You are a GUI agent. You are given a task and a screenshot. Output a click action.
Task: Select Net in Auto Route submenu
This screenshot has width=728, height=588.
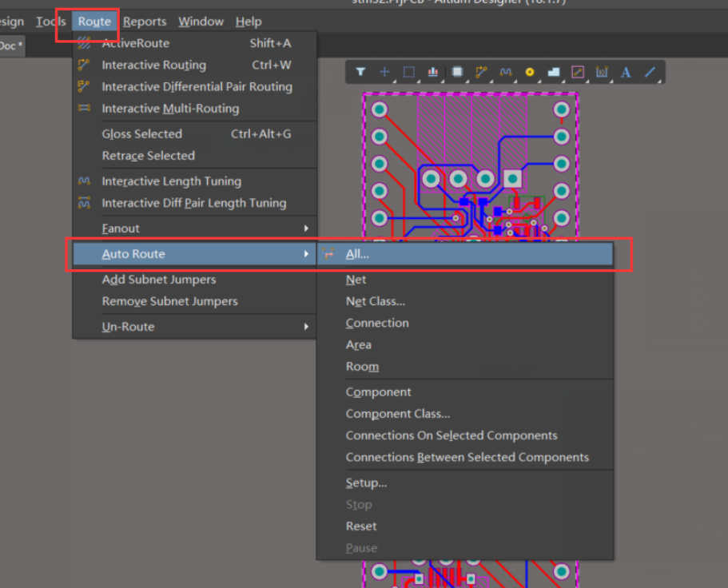click(465, 280)
